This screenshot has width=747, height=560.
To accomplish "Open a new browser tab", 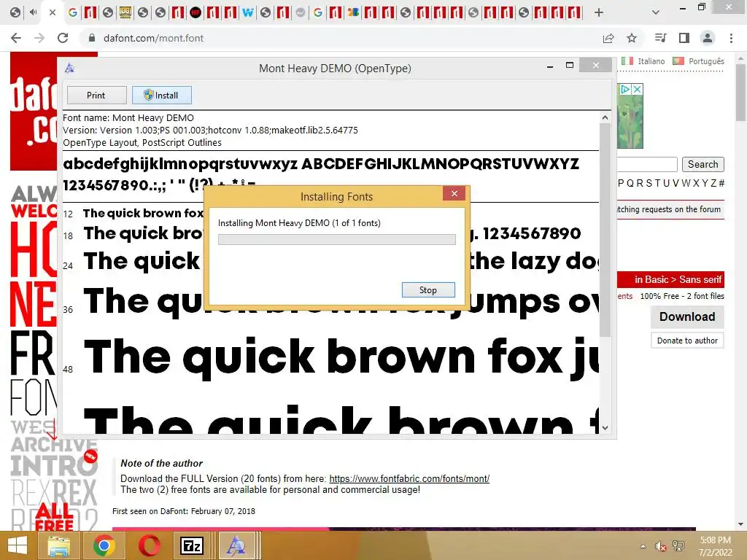I will pyautogui.click(x=599, y=12).
